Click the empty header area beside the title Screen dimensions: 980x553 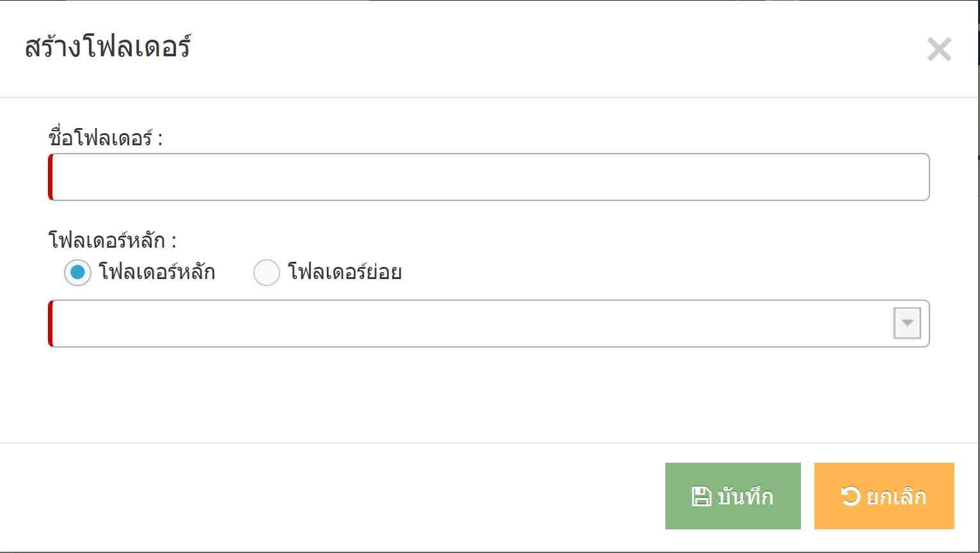[557, 49]
